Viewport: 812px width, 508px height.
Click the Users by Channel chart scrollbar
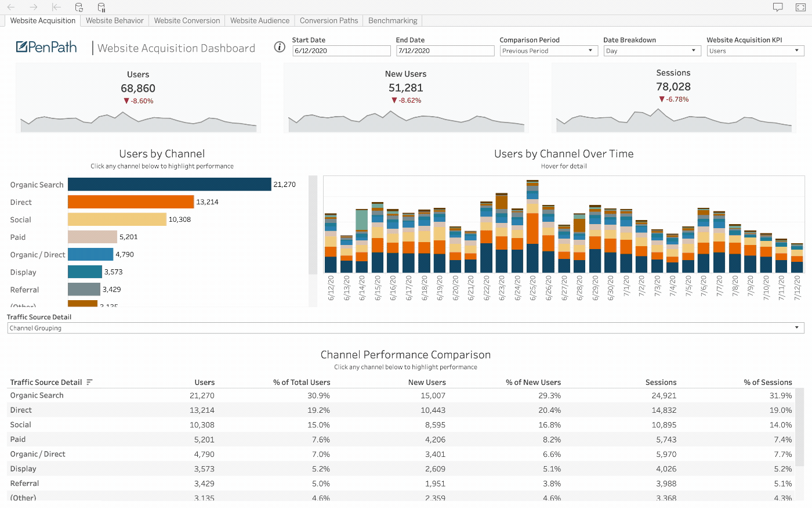point(313,225)
